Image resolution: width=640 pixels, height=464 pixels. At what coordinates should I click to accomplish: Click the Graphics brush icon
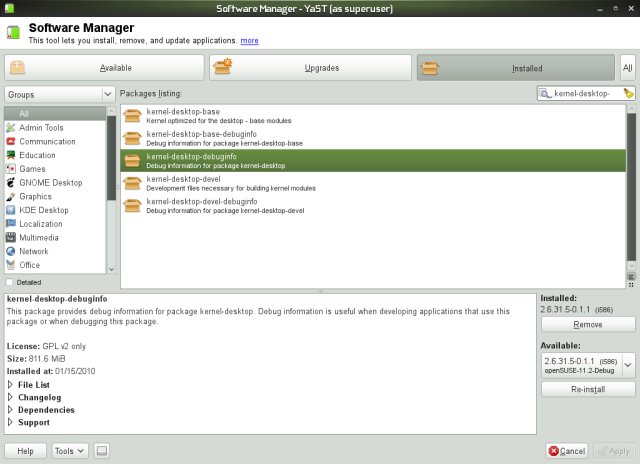(x=11, y=197)
